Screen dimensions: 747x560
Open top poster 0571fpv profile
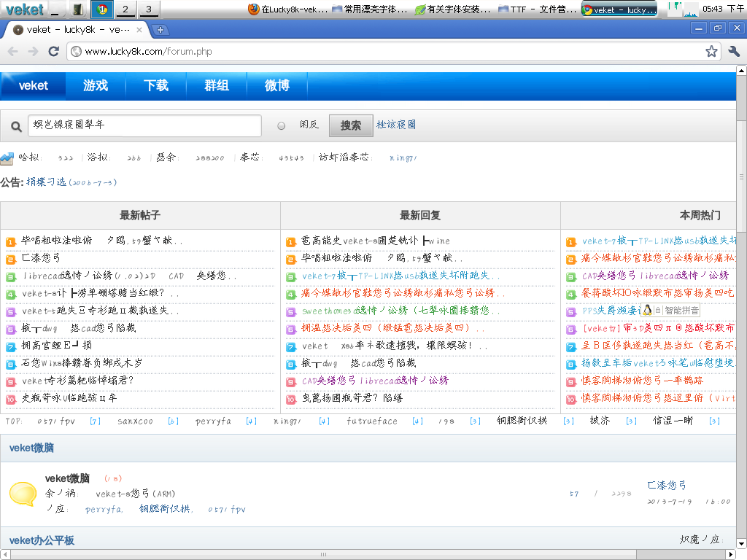56,421
